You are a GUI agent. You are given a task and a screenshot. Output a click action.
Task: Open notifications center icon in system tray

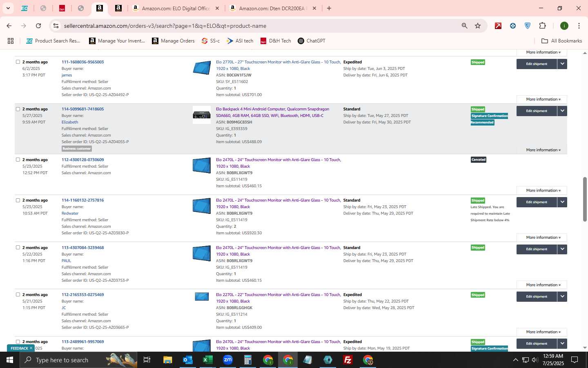tap(575, 360)
